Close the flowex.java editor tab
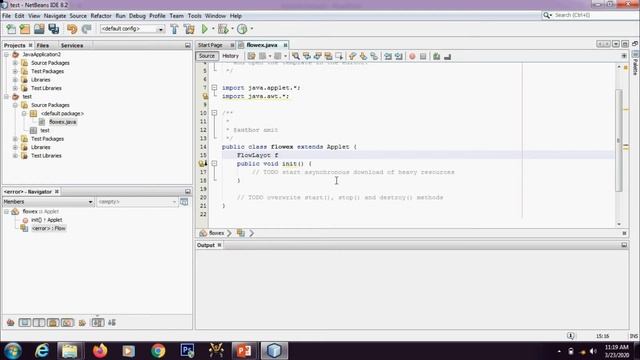640x360 pixels. (x=285, y=45)
